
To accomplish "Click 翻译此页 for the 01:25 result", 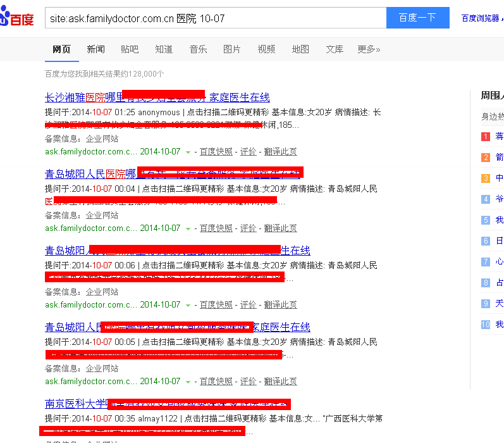I will coord(280,151).
